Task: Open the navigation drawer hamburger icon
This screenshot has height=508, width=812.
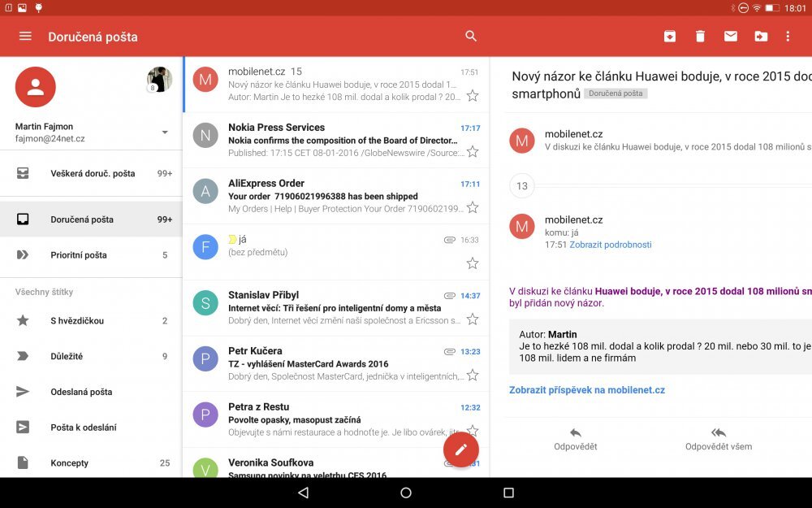Action: 24,36
